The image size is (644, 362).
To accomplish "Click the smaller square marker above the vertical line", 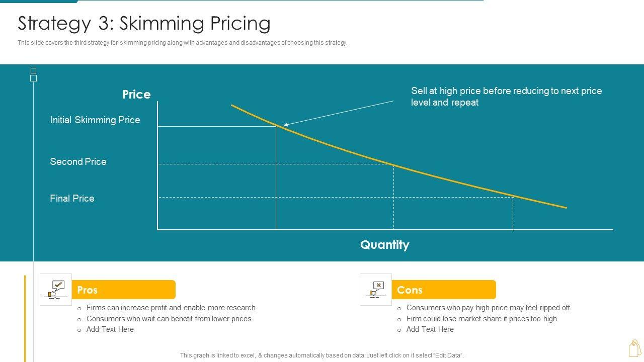I will [x=33, y=70].
